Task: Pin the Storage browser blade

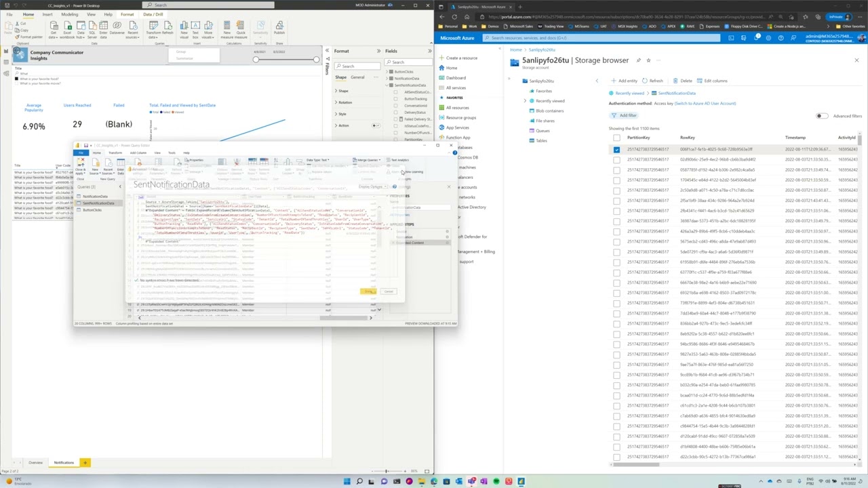Action: tap(638, 60)
